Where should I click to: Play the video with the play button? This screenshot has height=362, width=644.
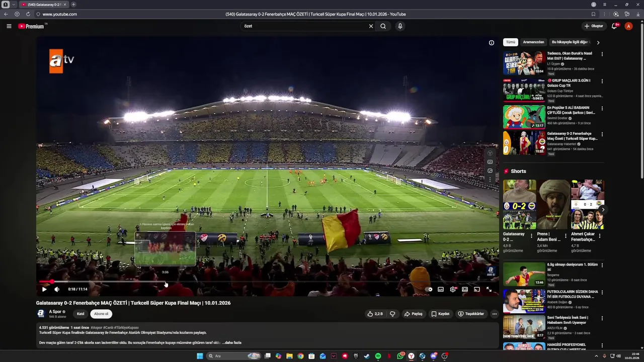[44, 289]
